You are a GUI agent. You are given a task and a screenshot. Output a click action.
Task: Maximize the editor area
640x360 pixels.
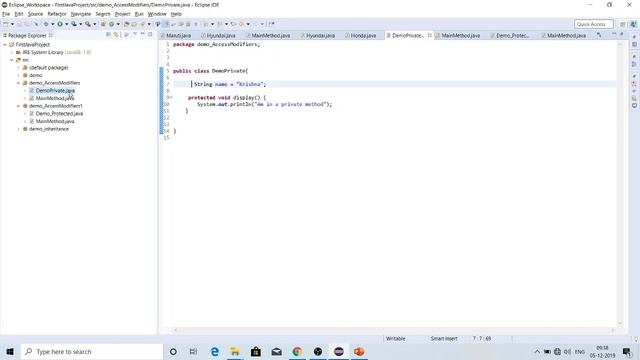pos(621,35)
